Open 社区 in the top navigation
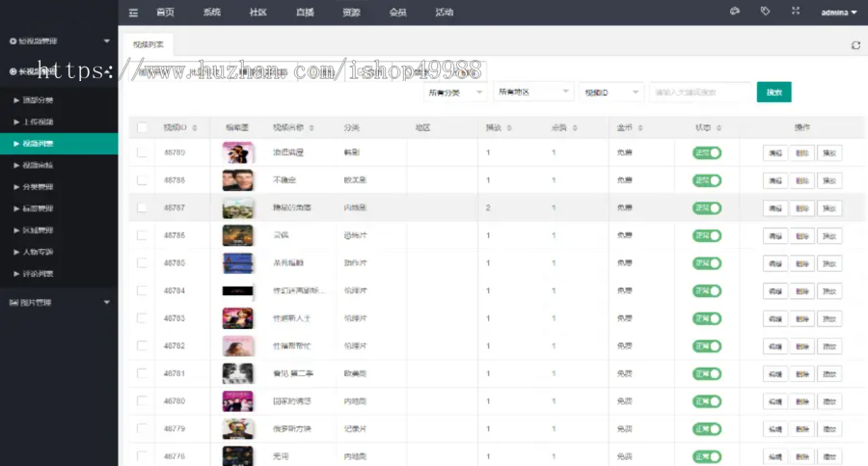Screen dimensions: 868x466 258,13
